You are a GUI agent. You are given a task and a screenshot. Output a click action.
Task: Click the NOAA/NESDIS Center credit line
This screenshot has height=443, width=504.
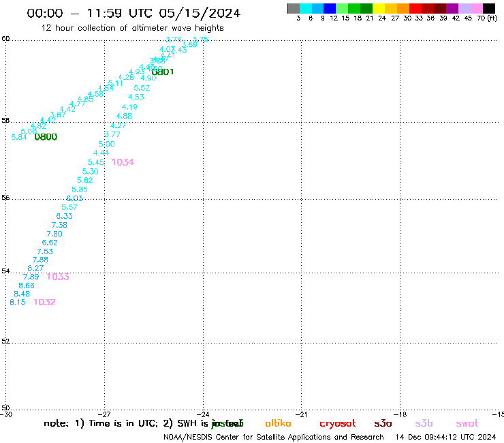(x=274, y=438)
